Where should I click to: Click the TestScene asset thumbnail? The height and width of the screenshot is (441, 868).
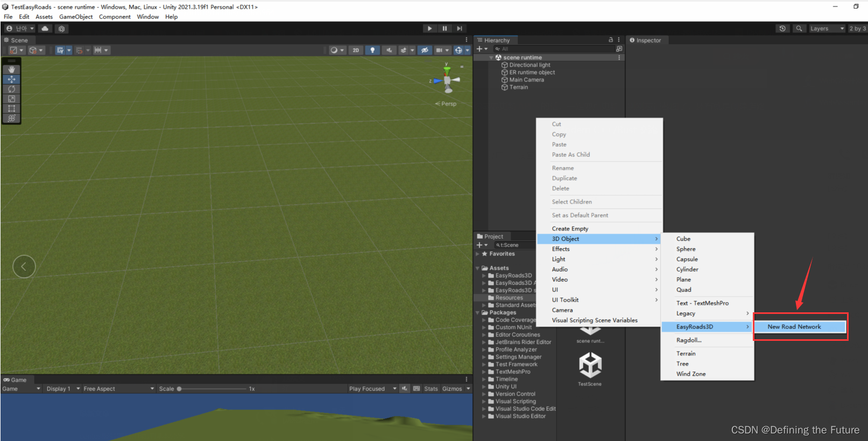pyautogui.click(x=590, y=365)
